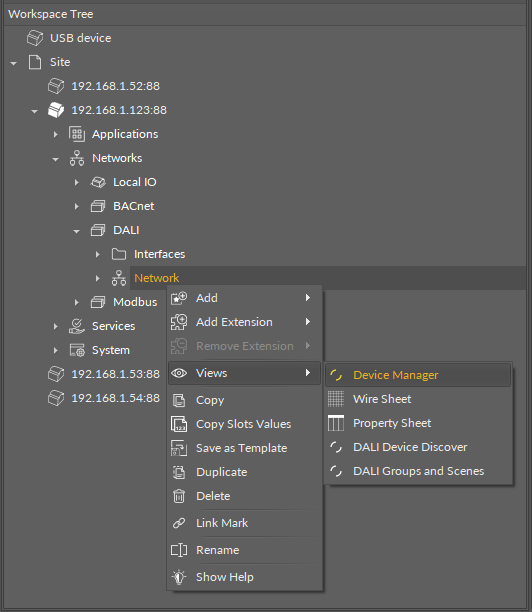Collapse the 192.168.1.123:88 device node
The image size is (532, 612).
35,111
